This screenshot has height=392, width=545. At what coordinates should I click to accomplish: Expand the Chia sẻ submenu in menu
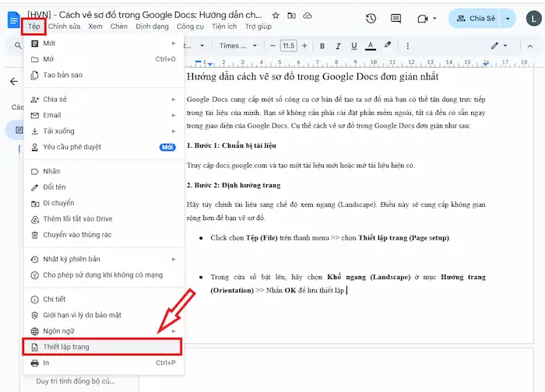104,100
